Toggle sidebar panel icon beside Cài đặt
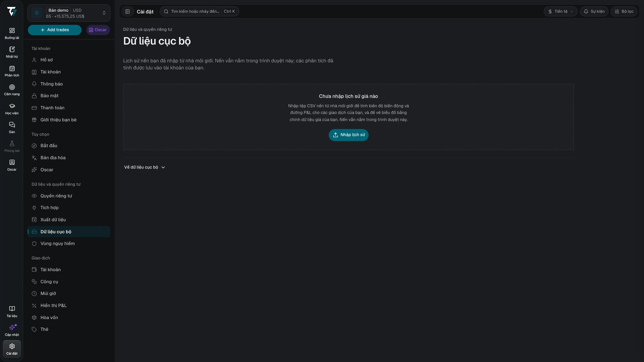 point(127,11)
